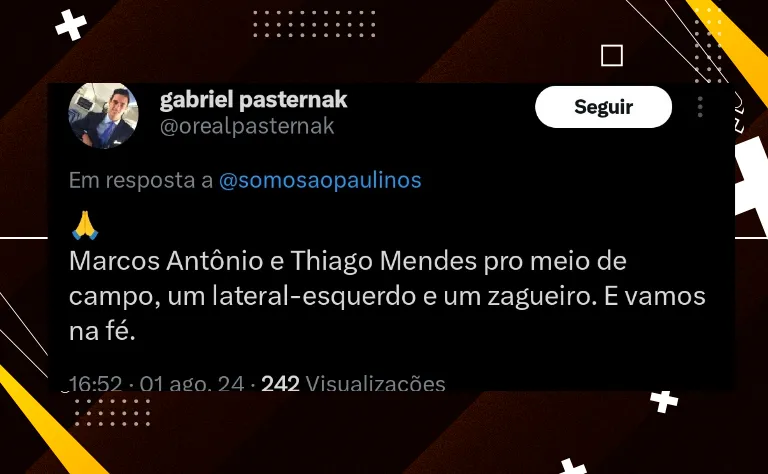Open the @somosaopaulinos mention link
Screen dimensions: 768x474
click(x=320, y=180)
